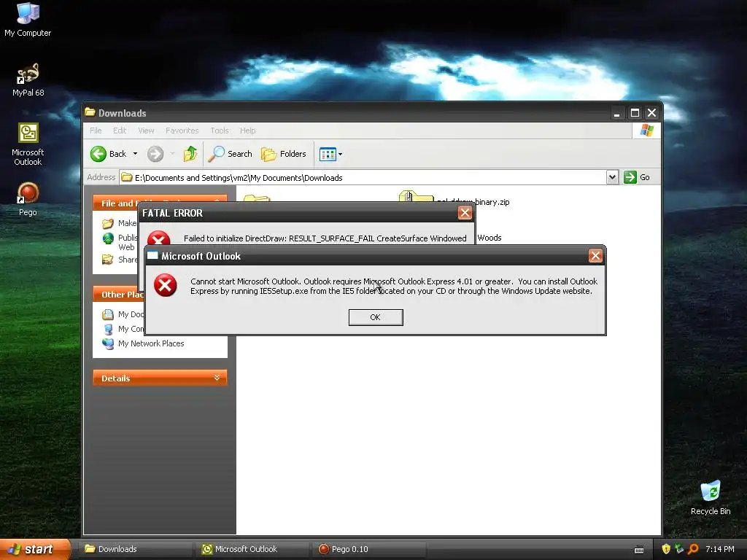Open the Edit menu
The height and width of the screenshot is (560, 747).
[x=120, y=131]
